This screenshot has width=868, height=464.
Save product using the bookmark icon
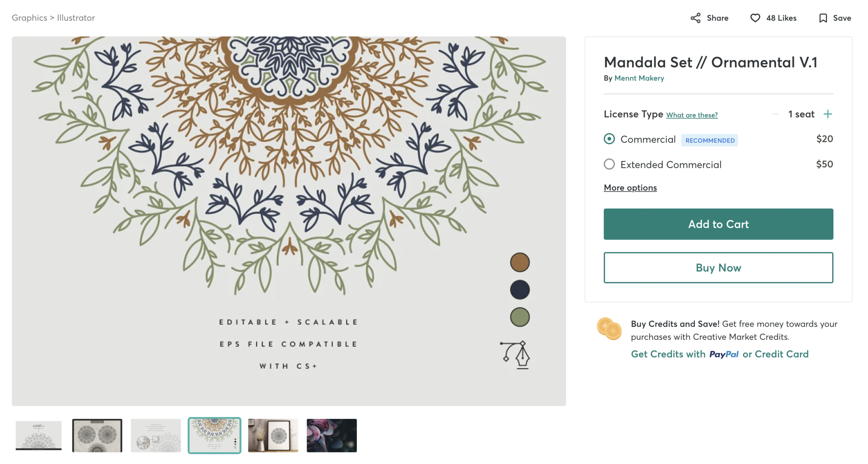pyautogui.click(x=823, y=18)
